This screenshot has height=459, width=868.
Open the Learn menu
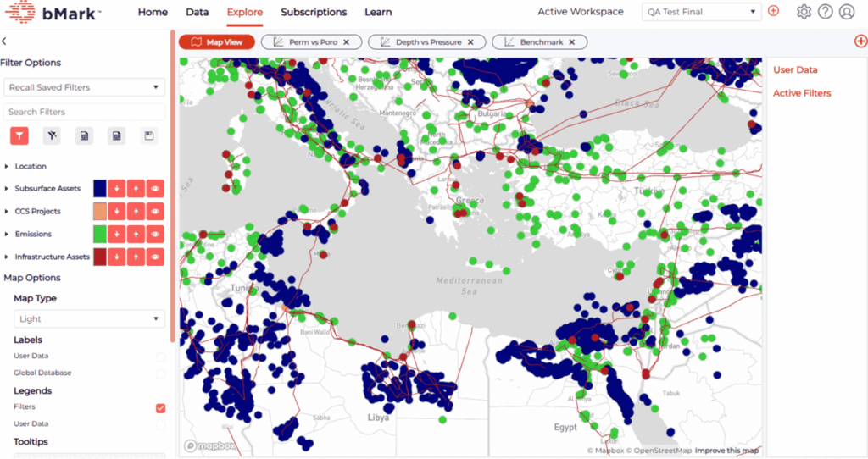pos(378,12)
